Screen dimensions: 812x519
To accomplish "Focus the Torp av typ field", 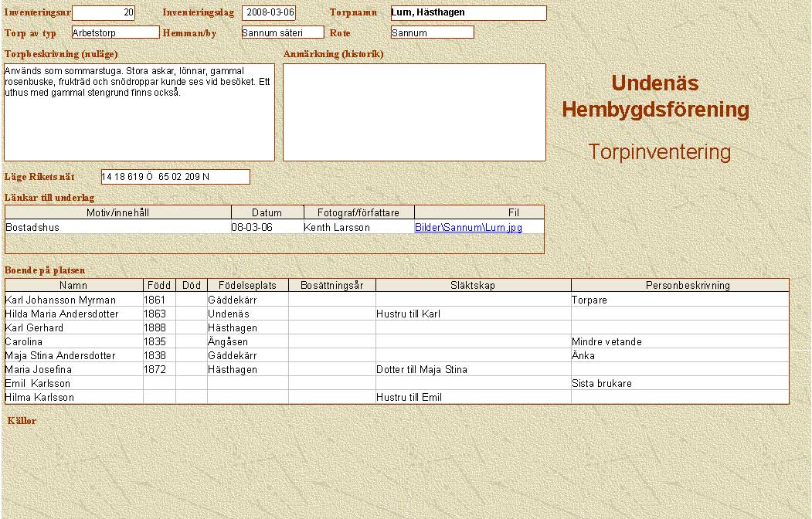I will tap(115, 32).
